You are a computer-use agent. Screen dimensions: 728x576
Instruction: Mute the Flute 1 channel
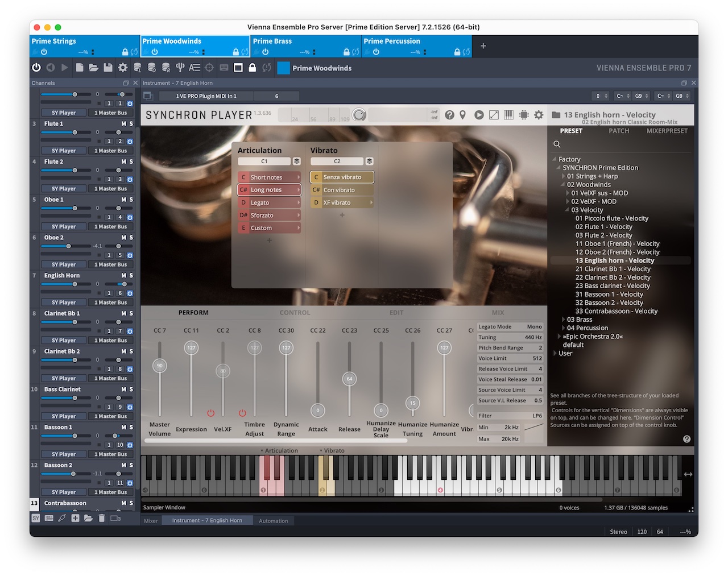[x=123, y=123]
